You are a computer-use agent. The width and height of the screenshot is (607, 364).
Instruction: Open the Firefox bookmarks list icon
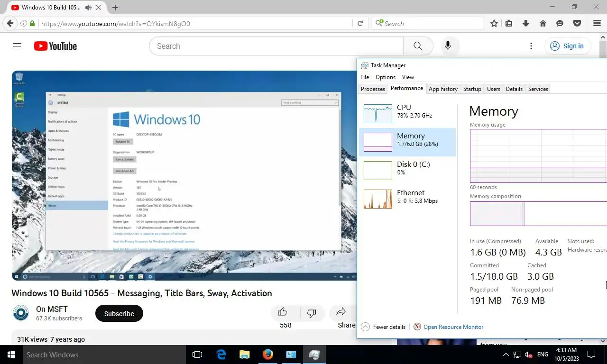coord(509,23)
